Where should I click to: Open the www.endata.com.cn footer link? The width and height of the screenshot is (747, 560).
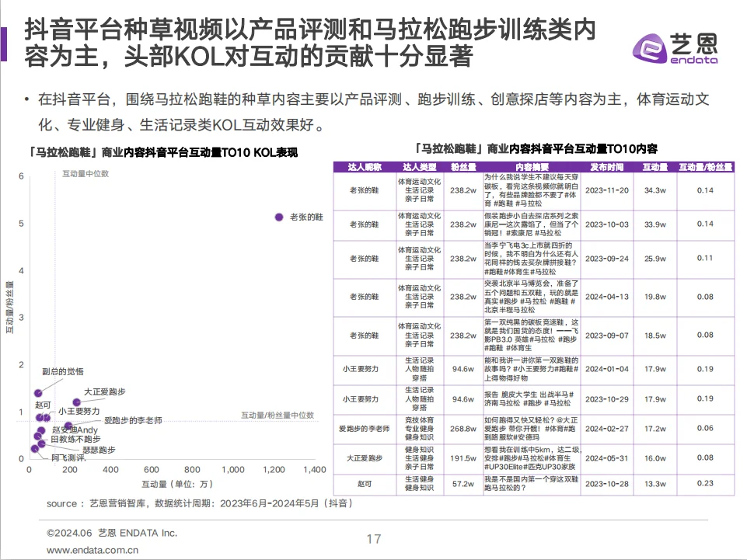coord(93,550)
